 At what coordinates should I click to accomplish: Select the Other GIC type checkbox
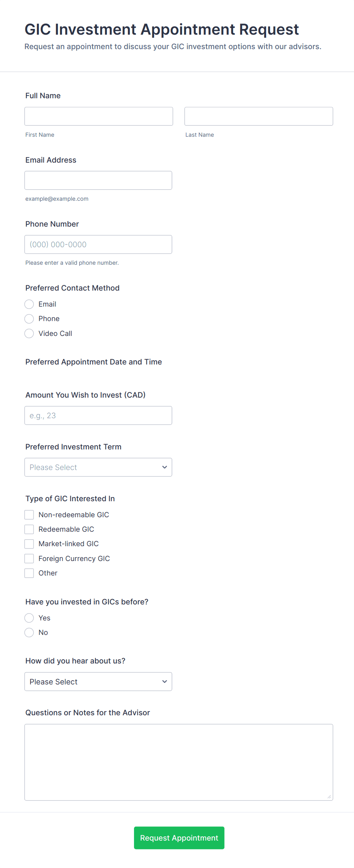[x=29, y=573]
